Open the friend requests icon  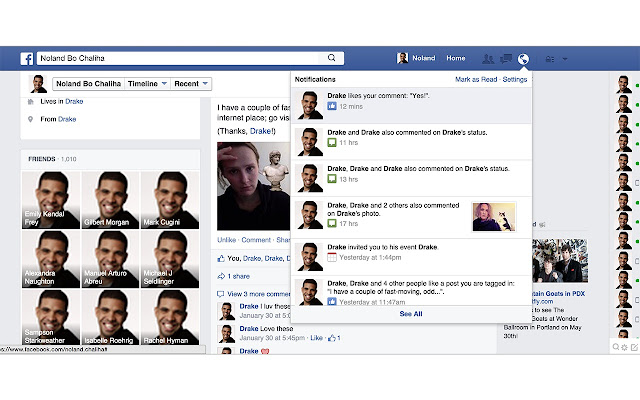[488, 59]
